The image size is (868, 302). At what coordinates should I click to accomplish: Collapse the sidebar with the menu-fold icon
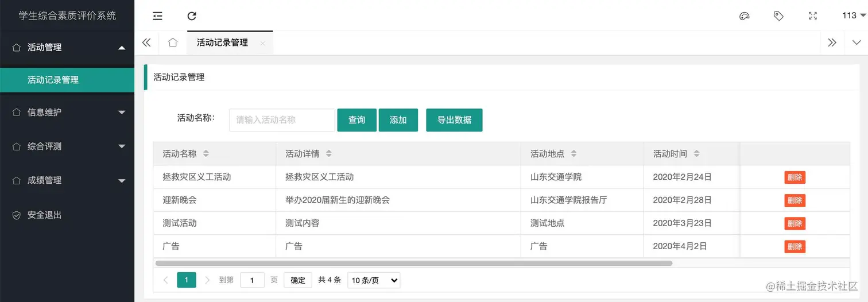157,16
